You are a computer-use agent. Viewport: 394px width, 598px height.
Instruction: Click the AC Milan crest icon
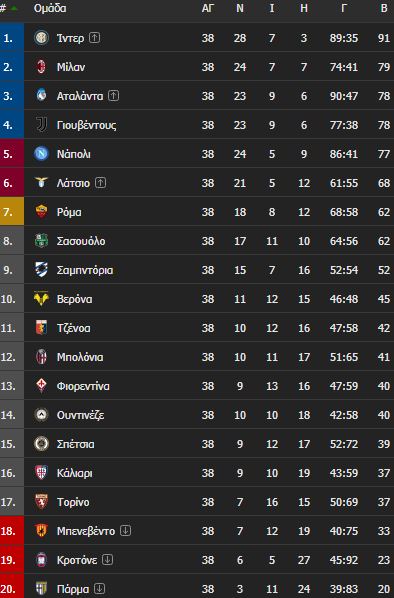click(41, 67)
